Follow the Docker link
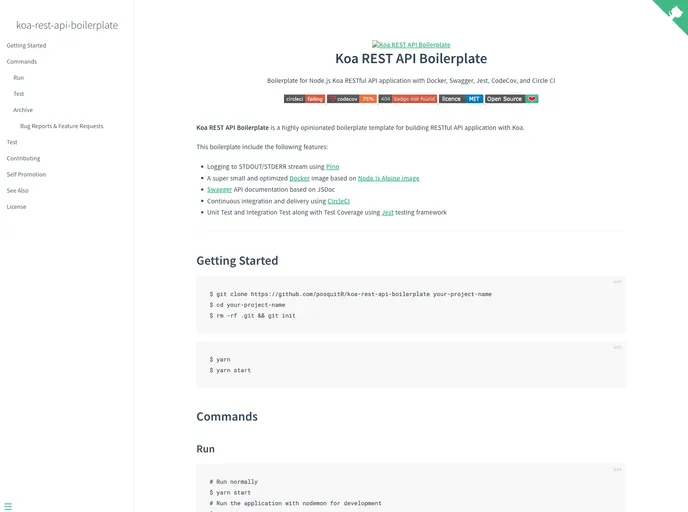 tap(299, 178)
